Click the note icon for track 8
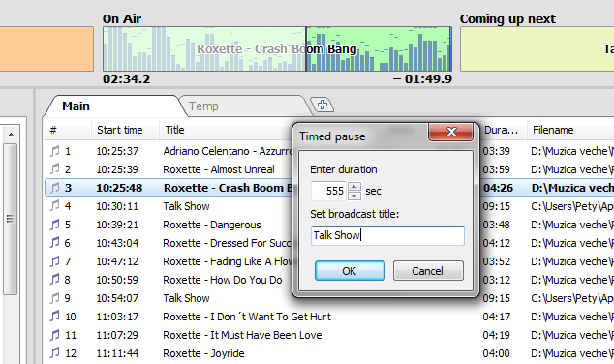 (x=55, y=280)
